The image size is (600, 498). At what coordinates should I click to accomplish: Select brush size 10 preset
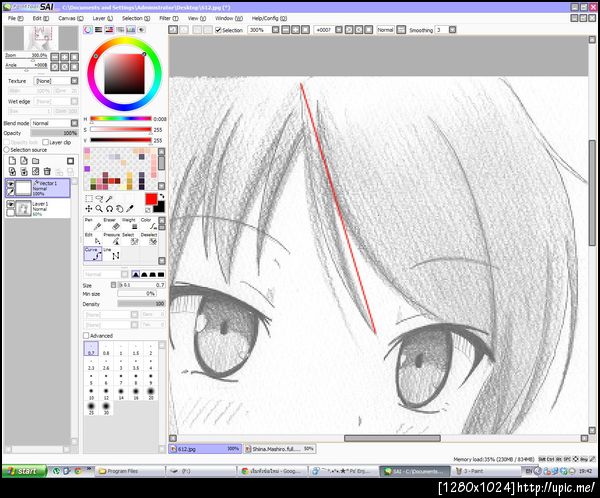91,394
